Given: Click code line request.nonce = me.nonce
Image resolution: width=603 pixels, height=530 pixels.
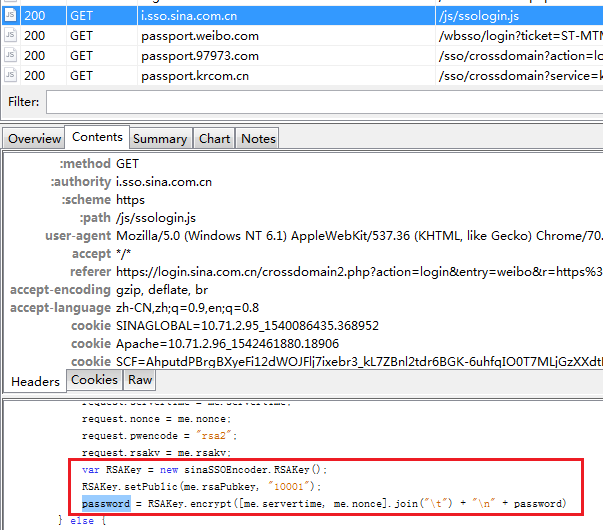Looking at the screenshot, I should (156, 419).
